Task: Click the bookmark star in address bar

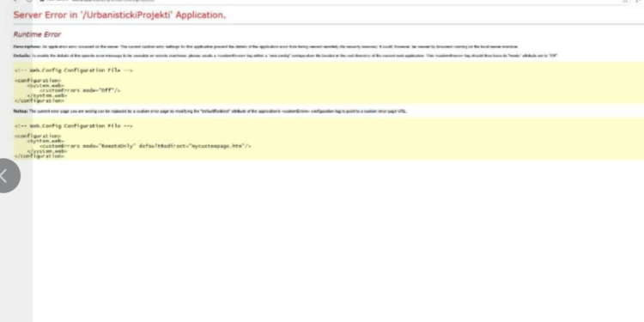Action: tap(625, 1)
